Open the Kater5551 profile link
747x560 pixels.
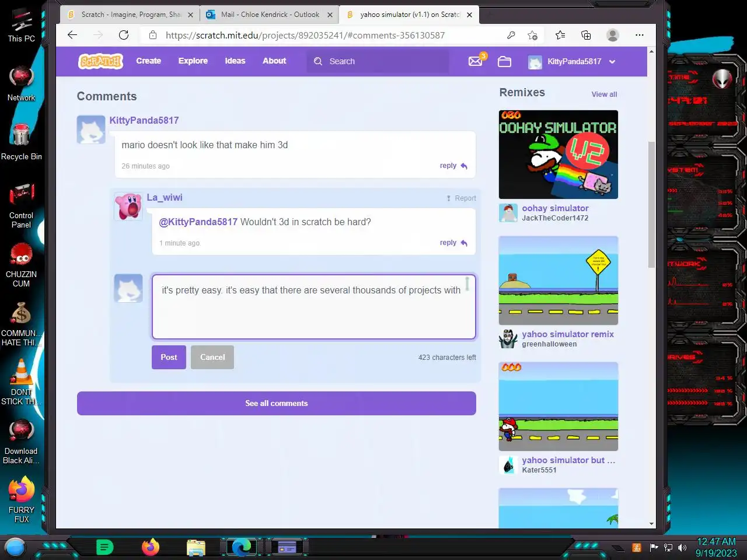click(539, 470)
